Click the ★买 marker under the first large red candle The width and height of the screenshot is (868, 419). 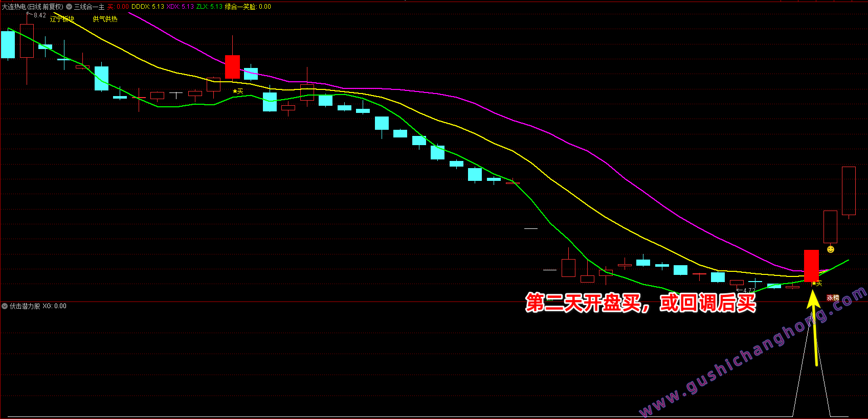click(x=238, y=91)
